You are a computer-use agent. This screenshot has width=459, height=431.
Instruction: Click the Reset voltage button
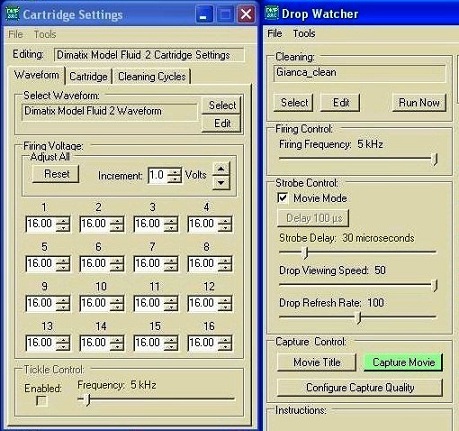coord(56,174)
